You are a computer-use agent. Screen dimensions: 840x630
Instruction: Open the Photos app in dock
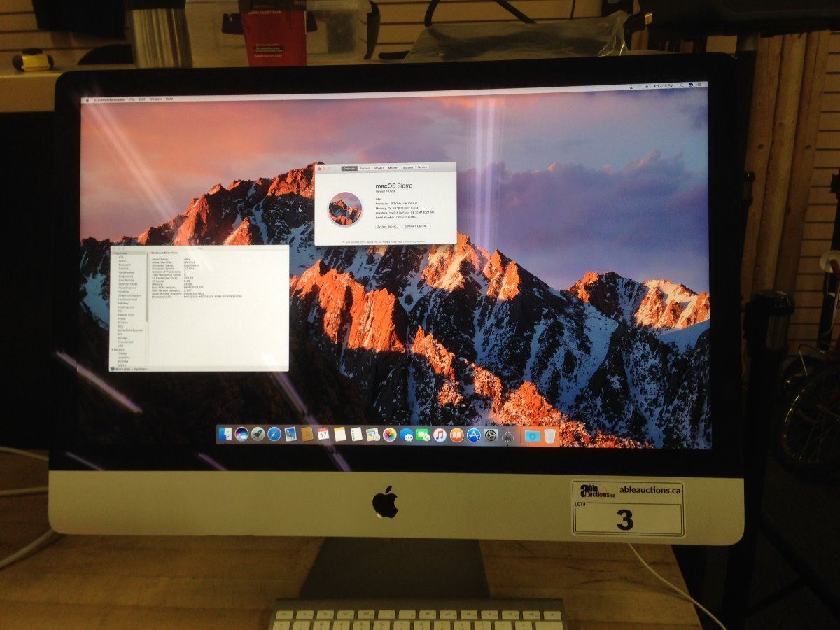click(x=390, y=435)
